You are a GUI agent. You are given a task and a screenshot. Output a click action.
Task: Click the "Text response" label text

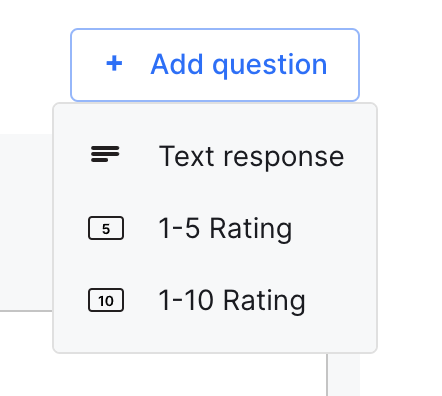coord(251,156)
